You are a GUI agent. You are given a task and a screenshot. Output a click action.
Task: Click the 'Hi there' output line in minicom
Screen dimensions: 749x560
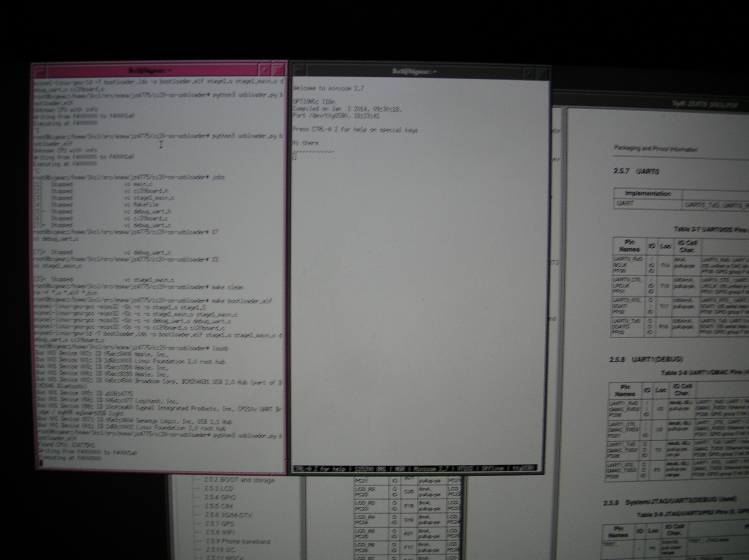(305, 143)
